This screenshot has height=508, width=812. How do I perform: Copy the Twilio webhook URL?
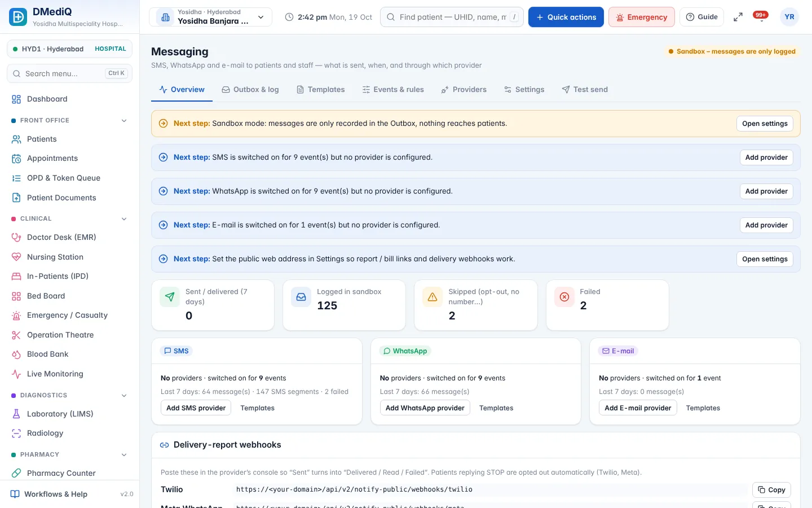(771, 490)
